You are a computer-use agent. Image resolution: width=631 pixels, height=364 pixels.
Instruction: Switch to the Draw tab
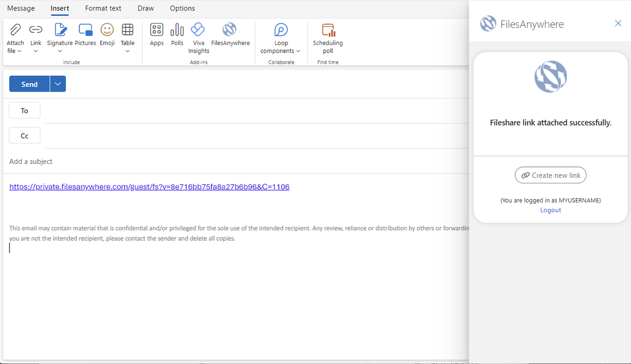pyautogui.click(x=146, y=9)
